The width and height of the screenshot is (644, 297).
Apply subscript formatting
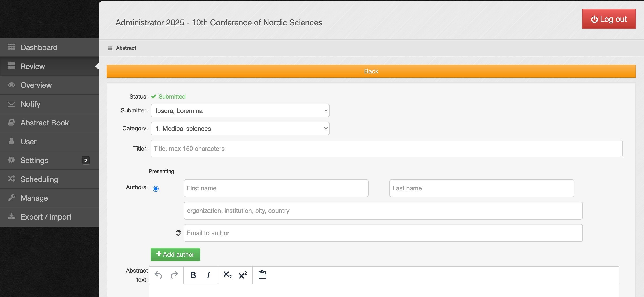point(227,275)
